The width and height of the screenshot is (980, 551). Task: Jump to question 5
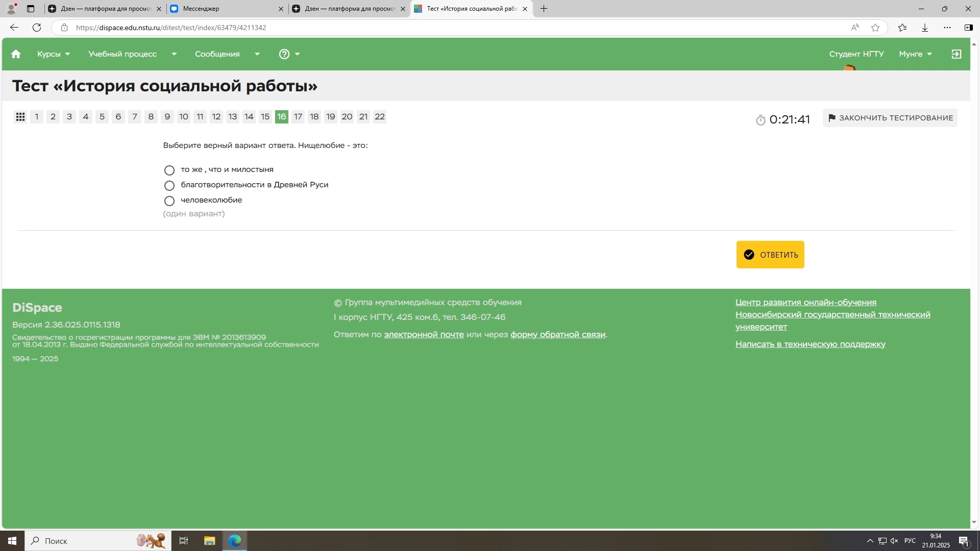click(x=102, y=117)
